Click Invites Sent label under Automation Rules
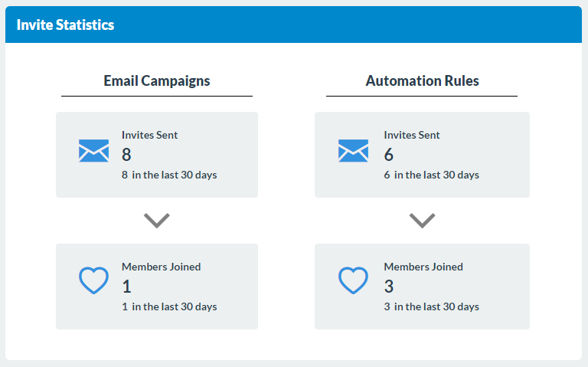The width and height of the screenshot is (588, 367). coord(412,135)
